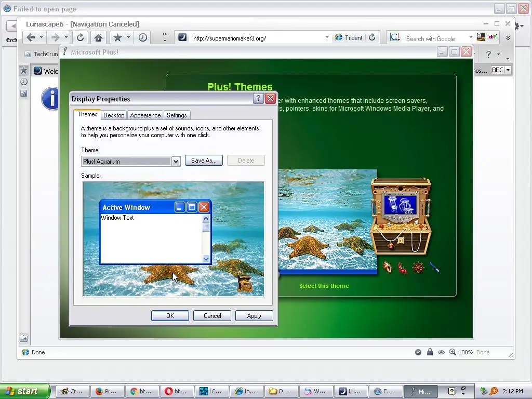The width and height of the screenshot is (532, 399).
Task: Open Lunascape history clock toolbar button
Action: point(142,37)
